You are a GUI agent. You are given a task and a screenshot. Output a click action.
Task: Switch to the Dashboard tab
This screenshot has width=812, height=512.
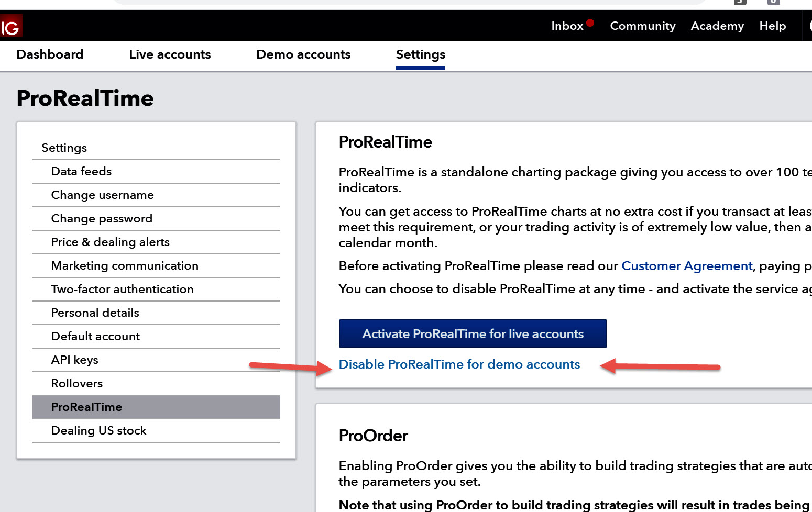click(x=50, y=54)
